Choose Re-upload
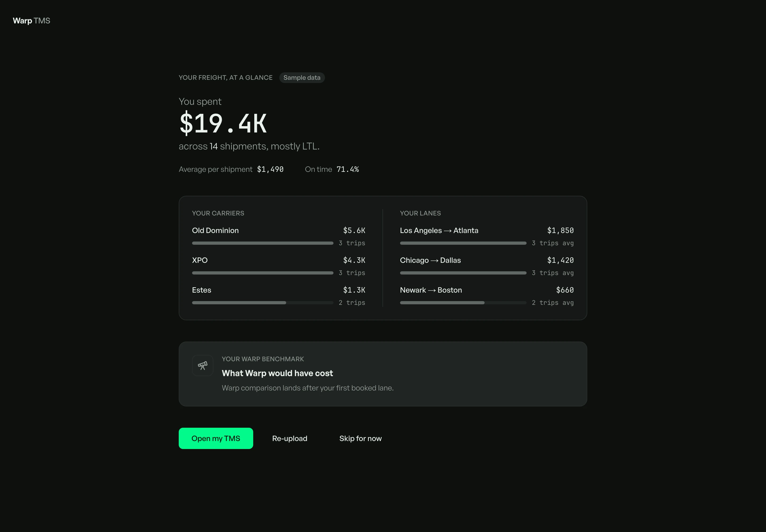This screenshot has height=532, width=766. coord(290,438)
